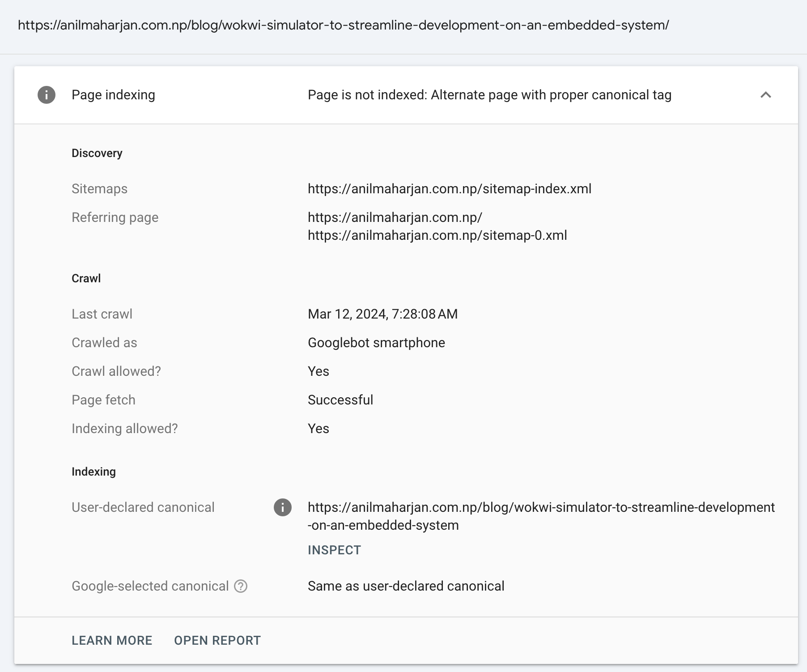Click the LEARN MORE button

click(x=112, y=640)
